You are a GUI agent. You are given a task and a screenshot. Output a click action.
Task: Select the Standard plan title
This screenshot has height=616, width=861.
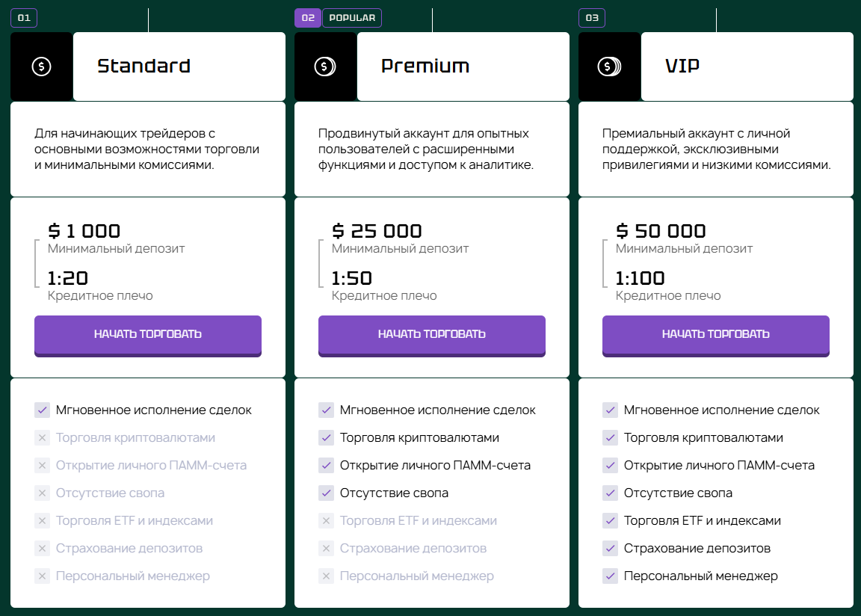point(143,67)
